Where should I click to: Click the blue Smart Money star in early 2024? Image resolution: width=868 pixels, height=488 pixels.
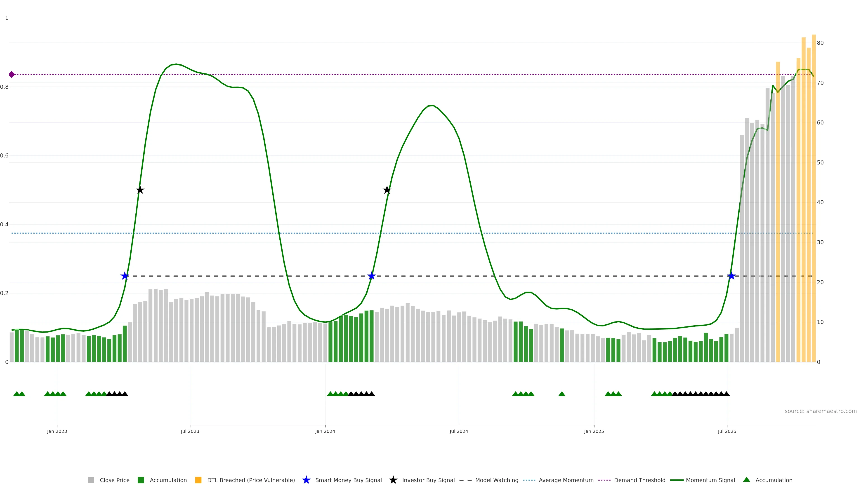tap(371, 276)
